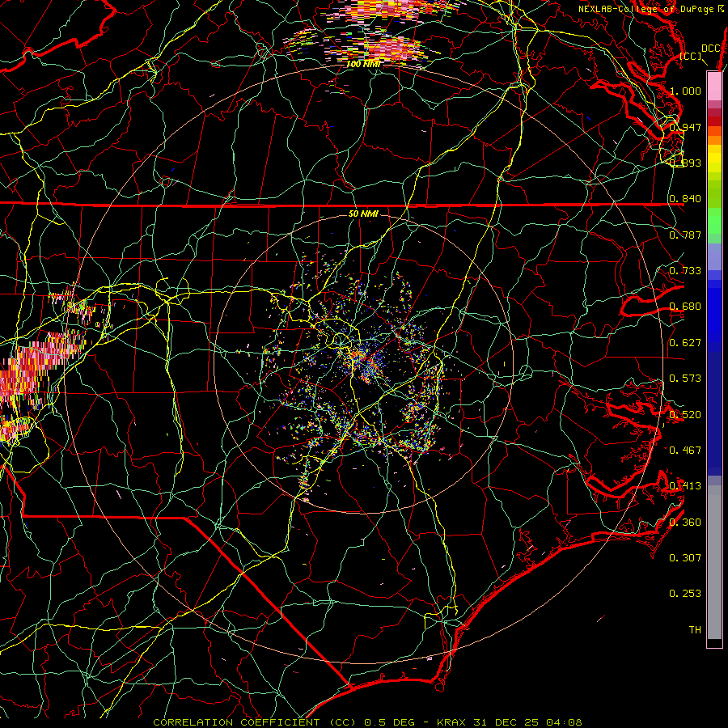Click the 0.467 scale value
Screen dimensions: 728x728
tap(685, 450)
